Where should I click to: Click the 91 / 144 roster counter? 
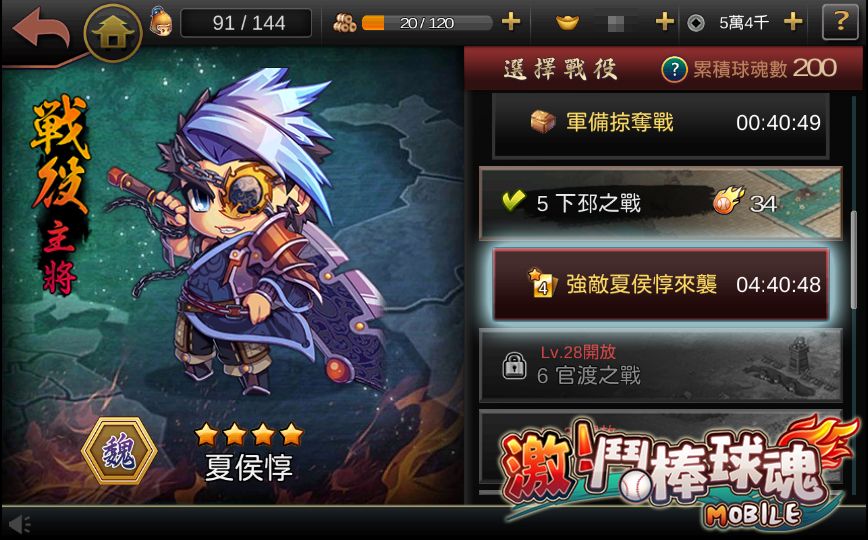tap(246, 23)
